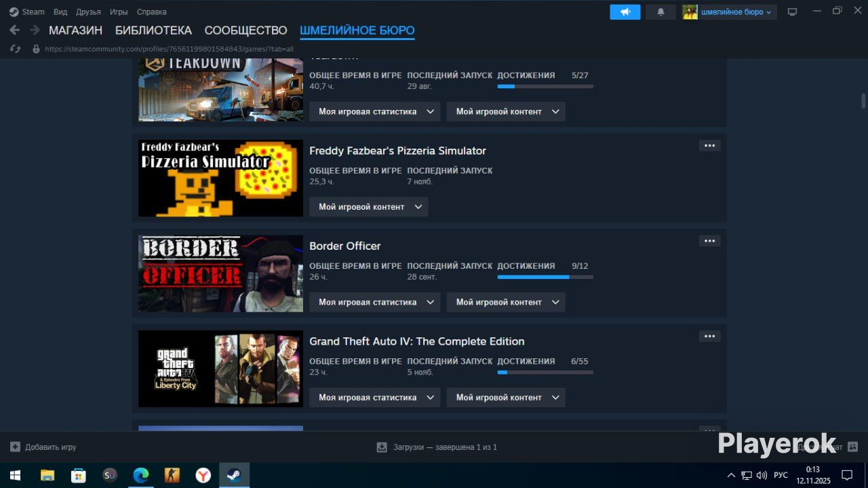Expand Freddy Fazbear's Мой игровой контент dropdown

coord(369,207)
